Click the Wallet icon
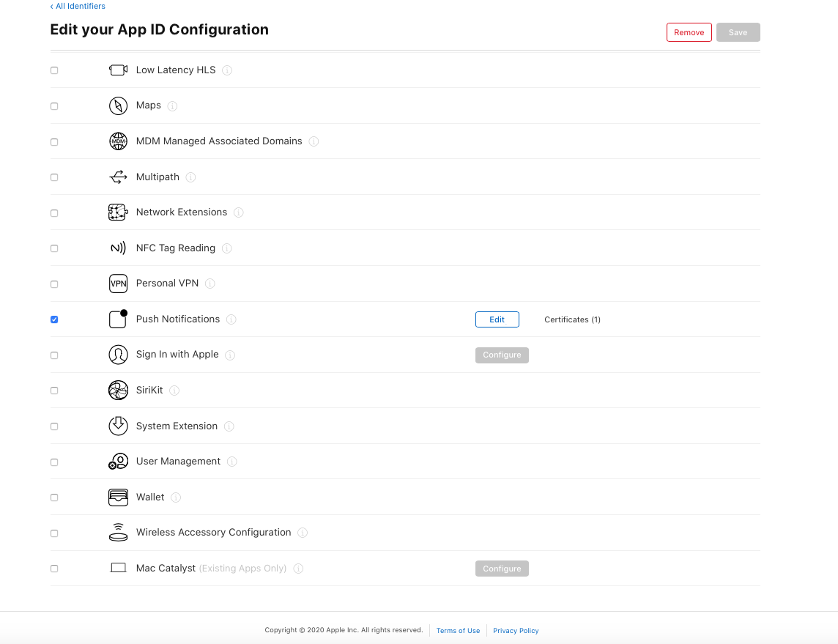This screenshot has height=644, width=838. 118,497
